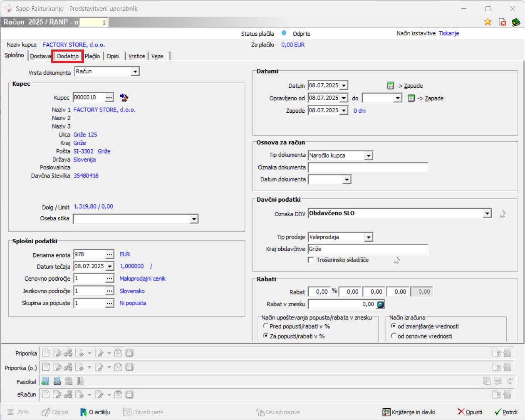
Task: Select Za popusti/rabati v % option
Action: tap(266, 336)
